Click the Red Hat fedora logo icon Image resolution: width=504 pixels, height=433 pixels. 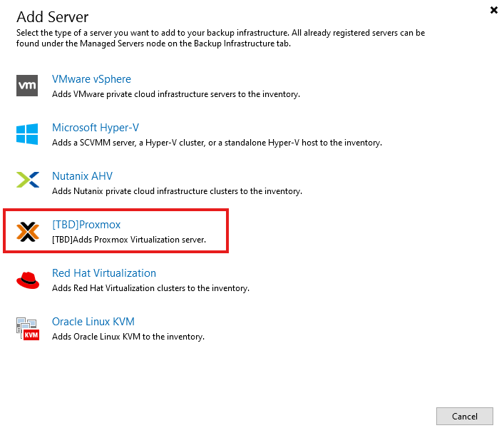point(27,280)
